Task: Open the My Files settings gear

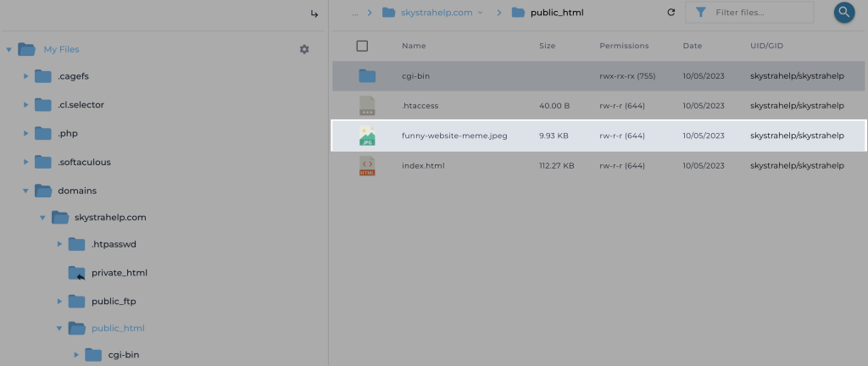Action: pos(304,49)
